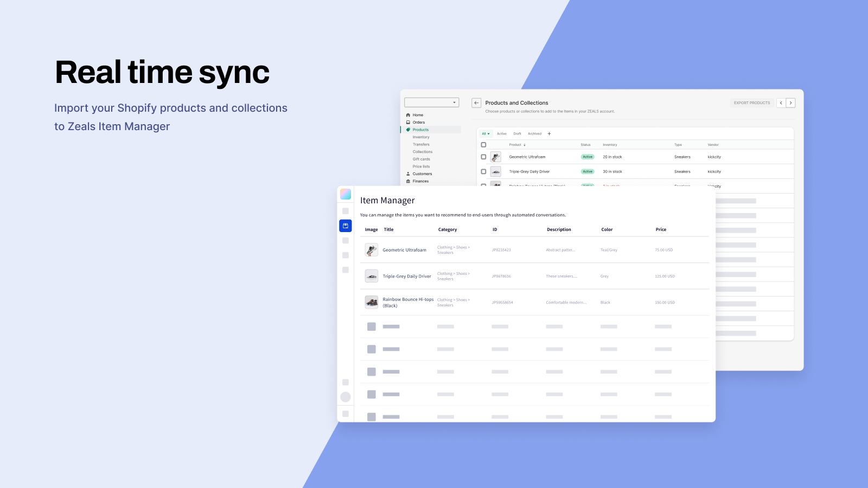Click the ID JP8678656 cell
This screenshot has height=488, width=868.
click(x=501, y=276)
